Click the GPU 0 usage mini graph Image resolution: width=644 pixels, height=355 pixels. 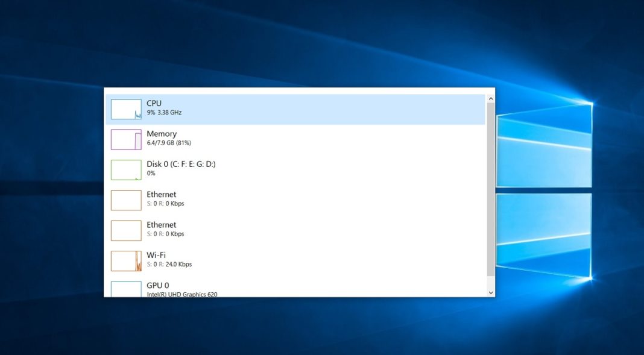125,289
